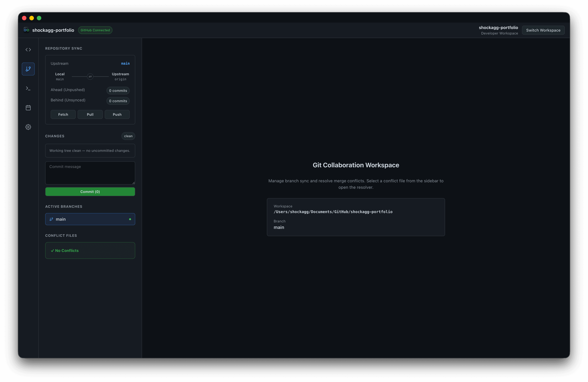
Task: Click the blue main upstream label
Action: [125, 63]
